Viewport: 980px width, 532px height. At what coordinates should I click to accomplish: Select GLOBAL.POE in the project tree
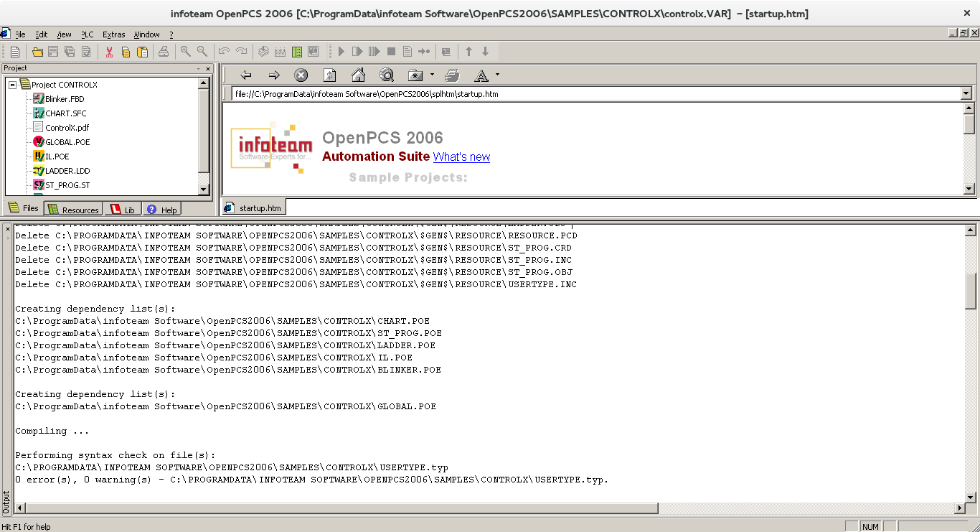point(67,142)
